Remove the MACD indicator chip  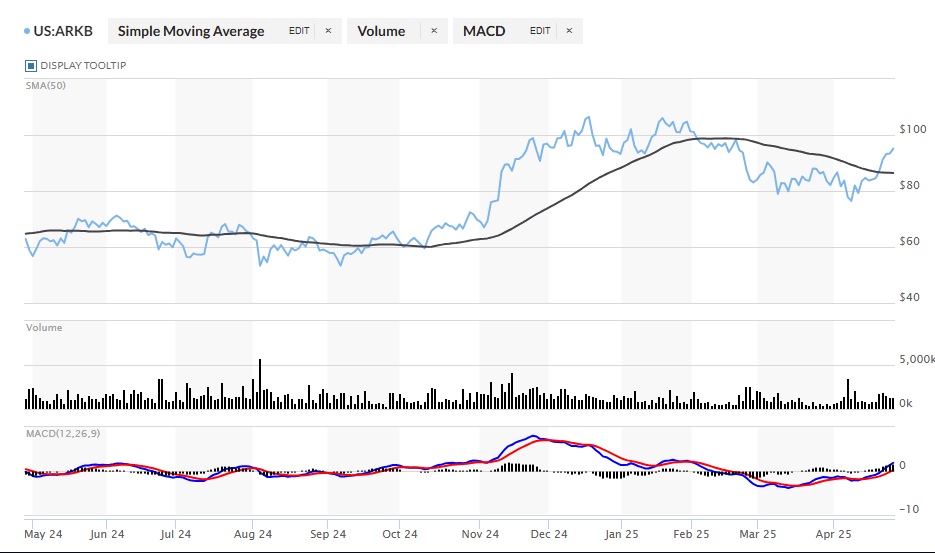tap(568, 31)
